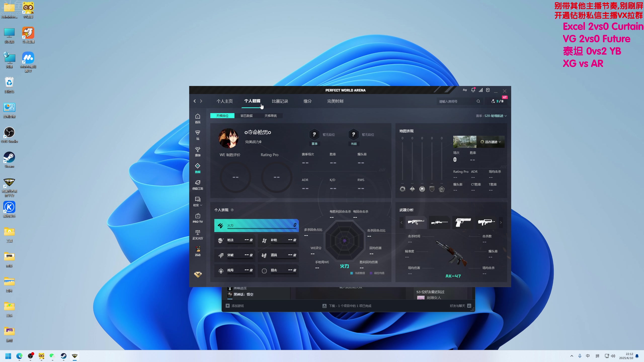Click the swap arrows icon in title bar
The width and height of the screenshot is (644, 362).
(x=465, y=90)
